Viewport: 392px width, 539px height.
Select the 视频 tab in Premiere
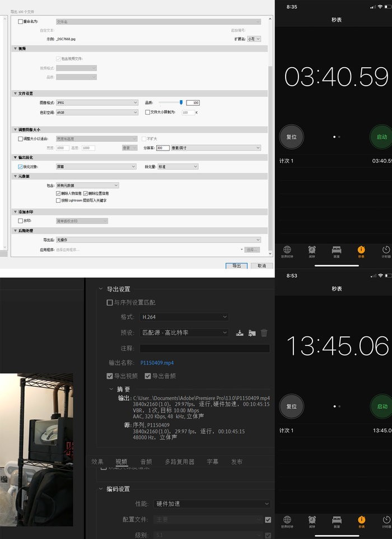[122, 462]
